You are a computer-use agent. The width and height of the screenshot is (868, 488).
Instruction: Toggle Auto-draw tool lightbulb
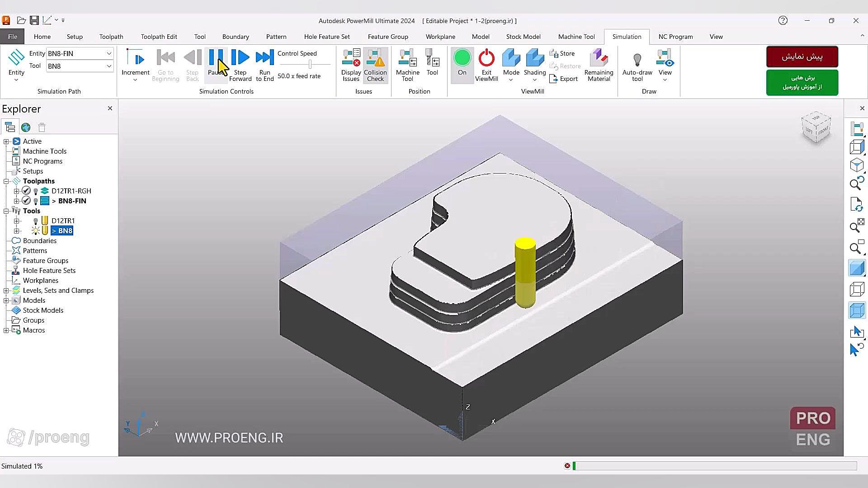click(637, 65)
